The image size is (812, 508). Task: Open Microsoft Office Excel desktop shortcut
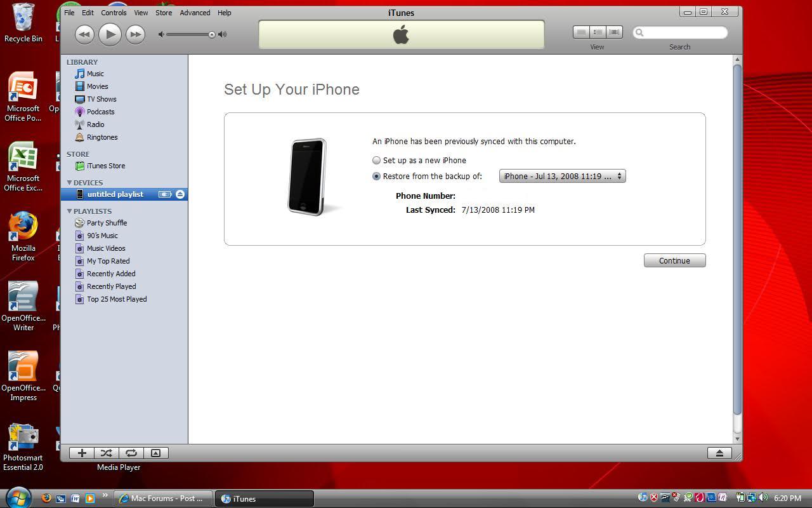coord(23,167)
